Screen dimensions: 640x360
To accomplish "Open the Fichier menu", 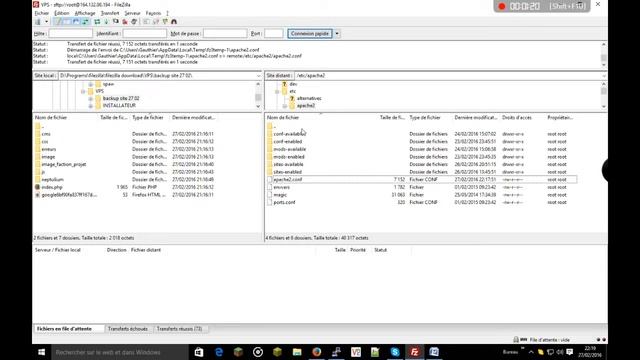I will click(x=42, y=13).
